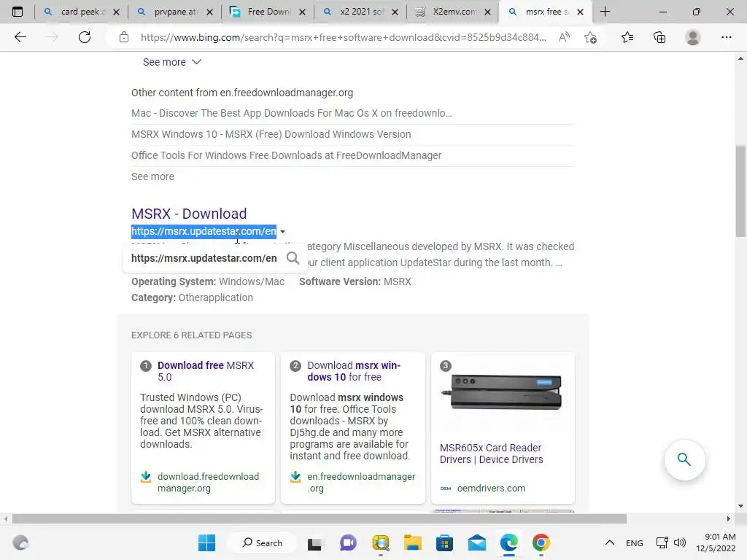The height and width of the screenshot is (560, 747).
Task: Go back to previous page
Action: click(x=20, y=37)
